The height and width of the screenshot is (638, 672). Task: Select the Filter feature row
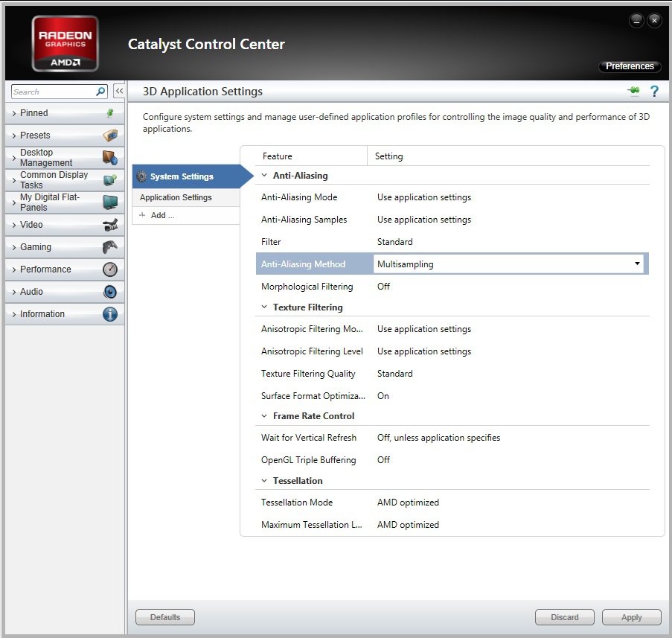pyautogui.click(x=452, y=242)
